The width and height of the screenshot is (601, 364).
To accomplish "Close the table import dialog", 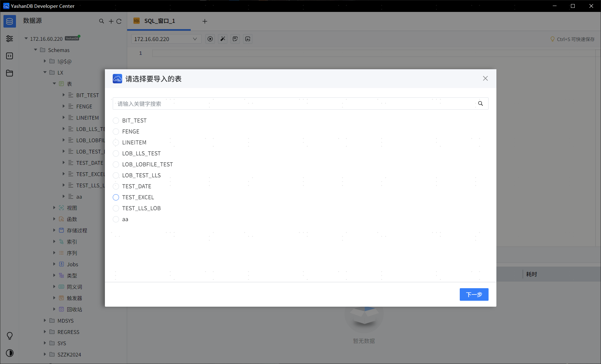I will point(485,78).
